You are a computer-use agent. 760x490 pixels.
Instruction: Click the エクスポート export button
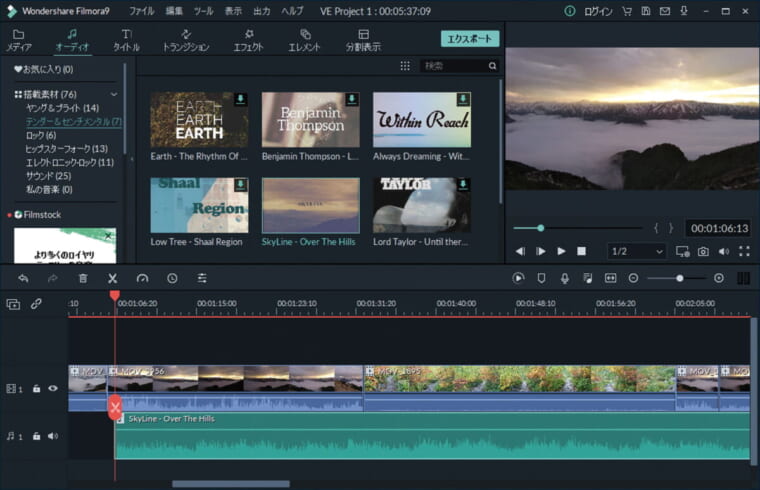[x=470, y=39]
